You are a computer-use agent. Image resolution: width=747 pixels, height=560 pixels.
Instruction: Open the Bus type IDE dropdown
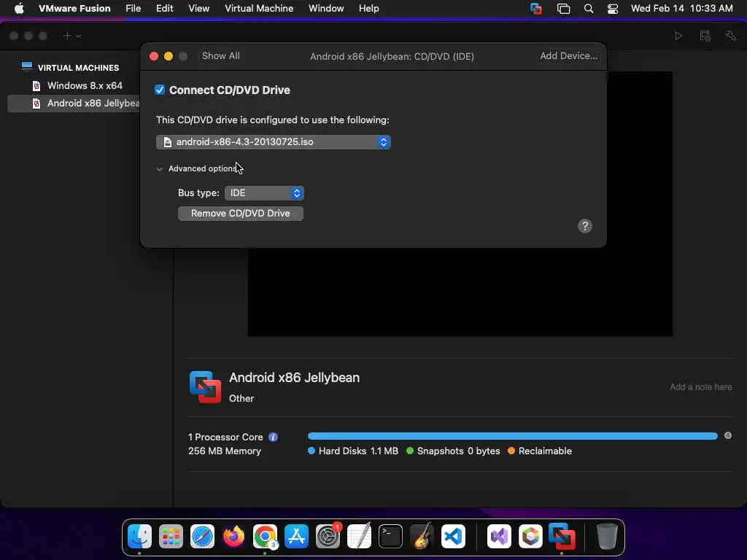264,192
